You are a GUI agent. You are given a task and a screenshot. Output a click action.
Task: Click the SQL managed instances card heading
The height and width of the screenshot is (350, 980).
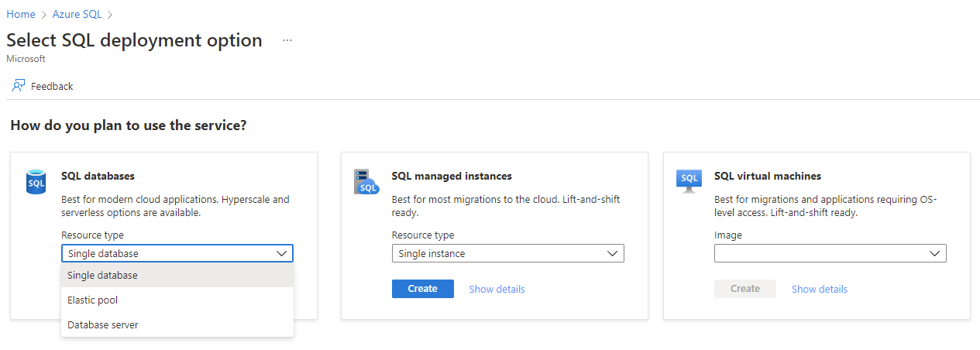click(x=452, y=176)
